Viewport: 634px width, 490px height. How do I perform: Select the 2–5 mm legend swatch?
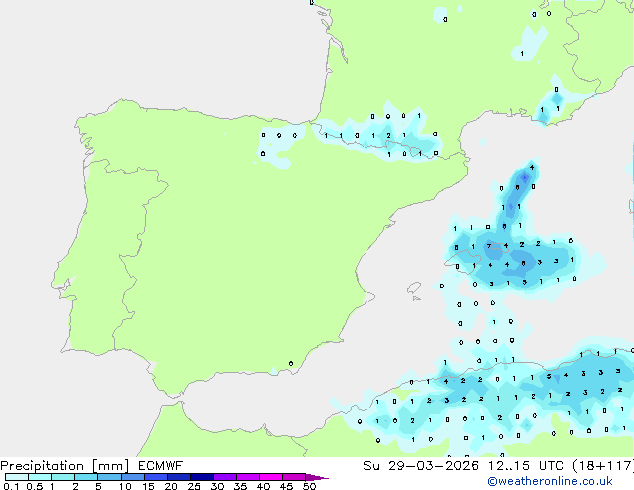(x=86, y=477)
